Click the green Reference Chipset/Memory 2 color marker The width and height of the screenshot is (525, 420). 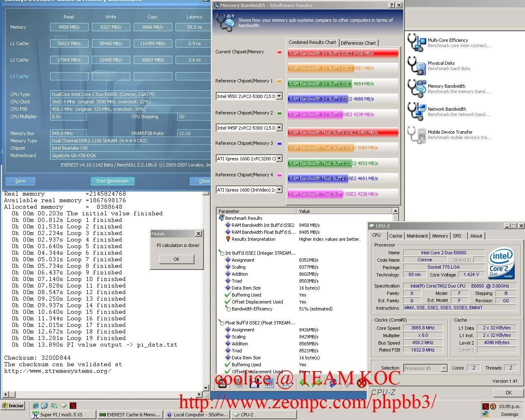click(279, 113)
